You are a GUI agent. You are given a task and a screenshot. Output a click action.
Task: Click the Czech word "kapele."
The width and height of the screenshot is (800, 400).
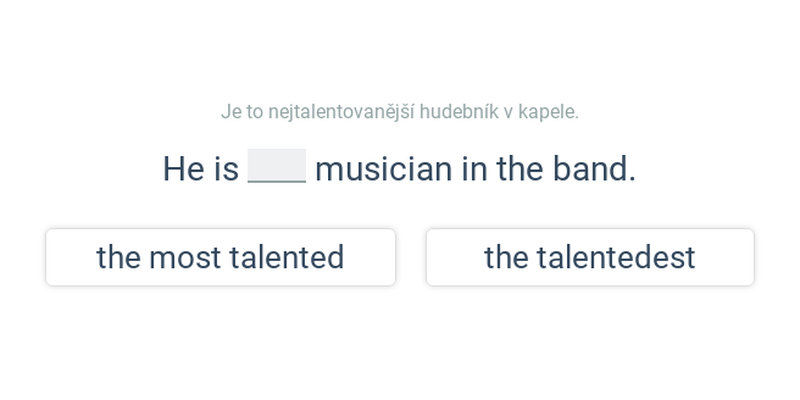click(x=548, y=112)
